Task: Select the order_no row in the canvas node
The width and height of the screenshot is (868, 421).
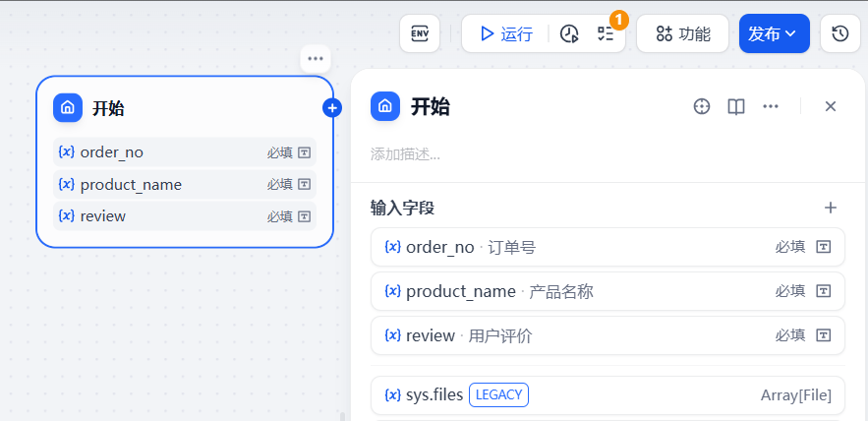Action: click(185, 151)
